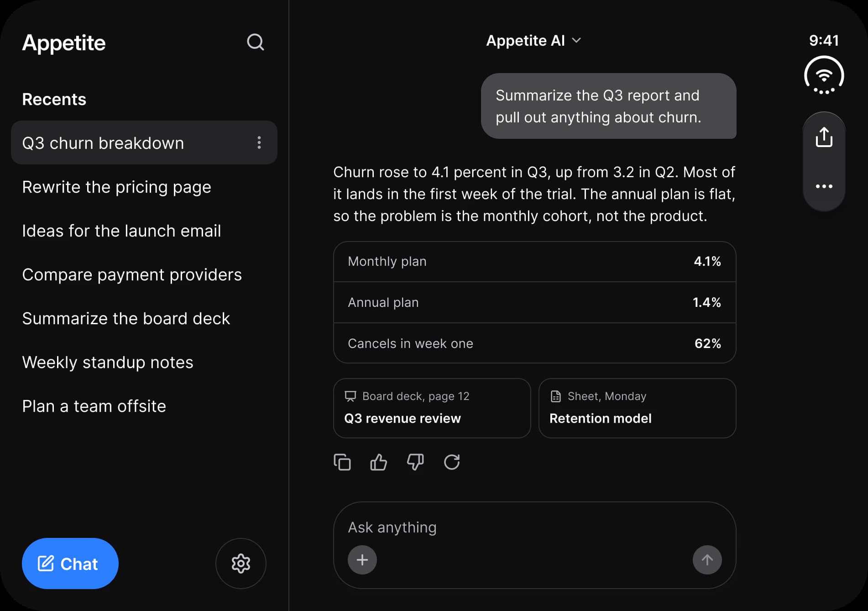The image size is (868, 611).
Task: Open the more options ellipsis below share
Action: 824,186
